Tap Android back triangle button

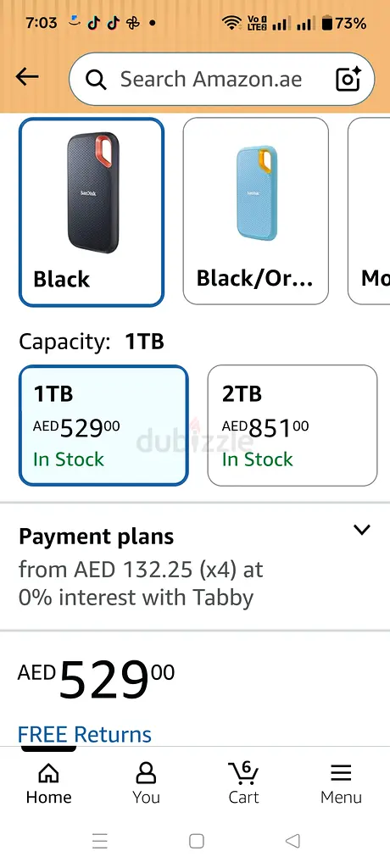point(292,842)
